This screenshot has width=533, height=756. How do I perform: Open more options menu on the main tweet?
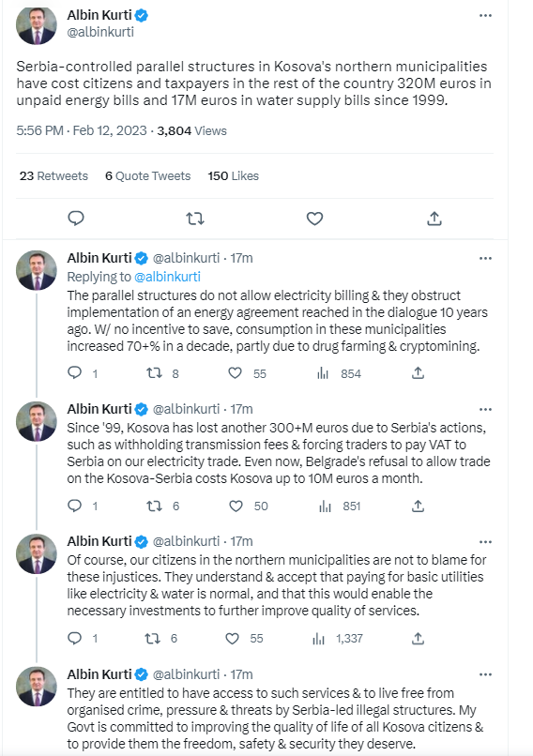point(485,15)
